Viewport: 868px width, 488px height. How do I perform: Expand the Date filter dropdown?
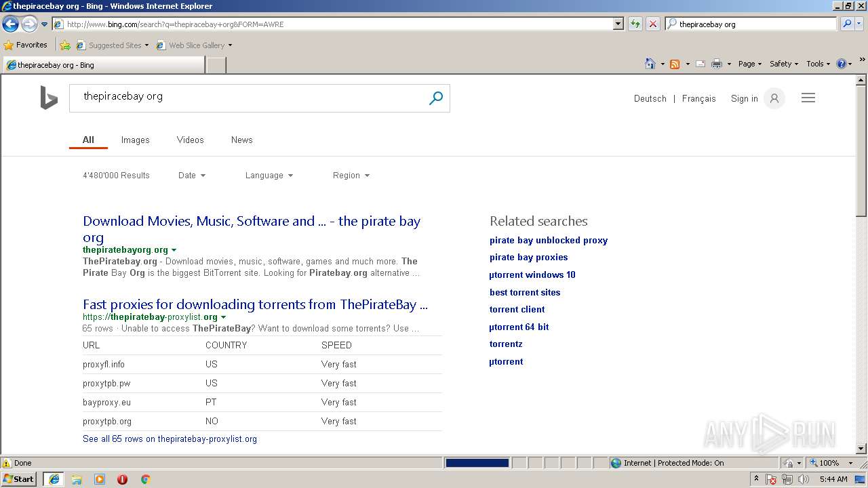[x=192, y=176]
